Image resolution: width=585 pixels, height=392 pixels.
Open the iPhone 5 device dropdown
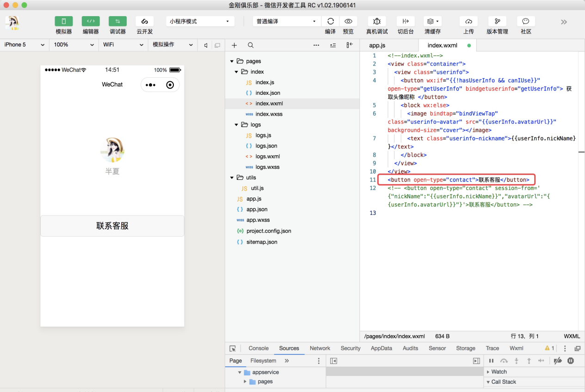(24, 45)
